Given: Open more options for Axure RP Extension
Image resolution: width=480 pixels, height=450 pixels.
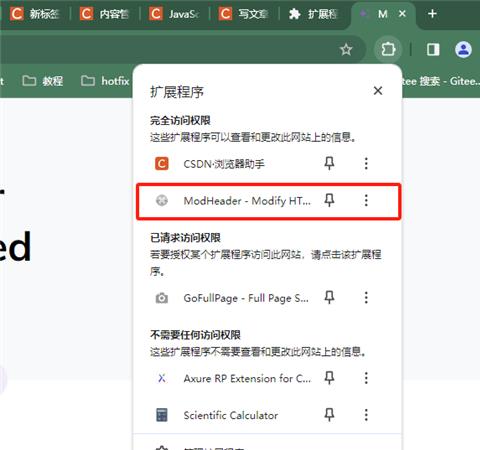Looking at the screenshot, I should point(366,378).
